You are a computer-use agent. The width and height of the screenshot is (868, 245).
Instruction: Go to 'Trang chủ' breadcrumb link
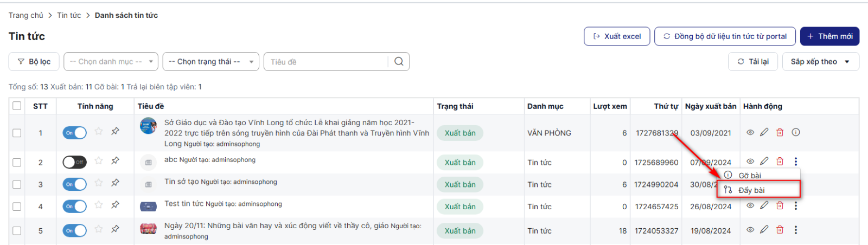[x=26, y=15]
